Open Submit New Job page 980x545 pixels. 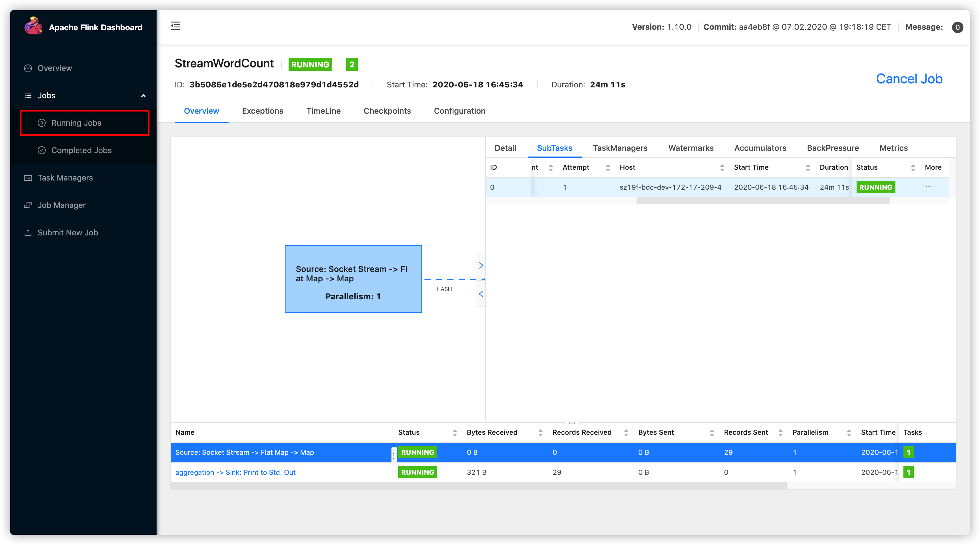67,233
